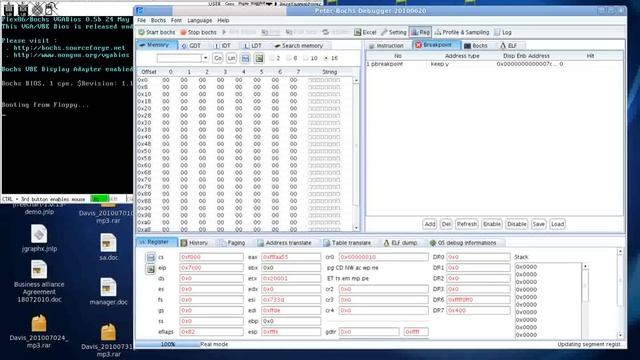
Task: Open the Setting tool in toolbar
Action: point(394,32)
